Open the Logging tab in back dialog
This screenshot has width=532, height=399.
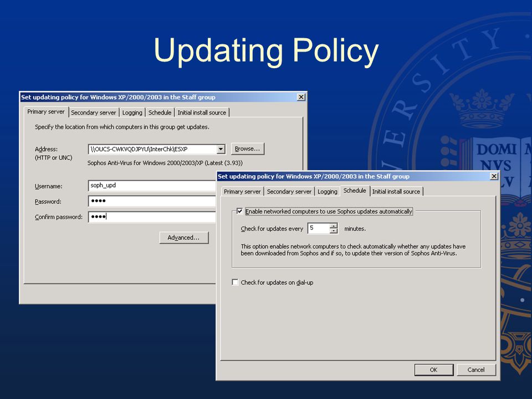pos(132,112)
